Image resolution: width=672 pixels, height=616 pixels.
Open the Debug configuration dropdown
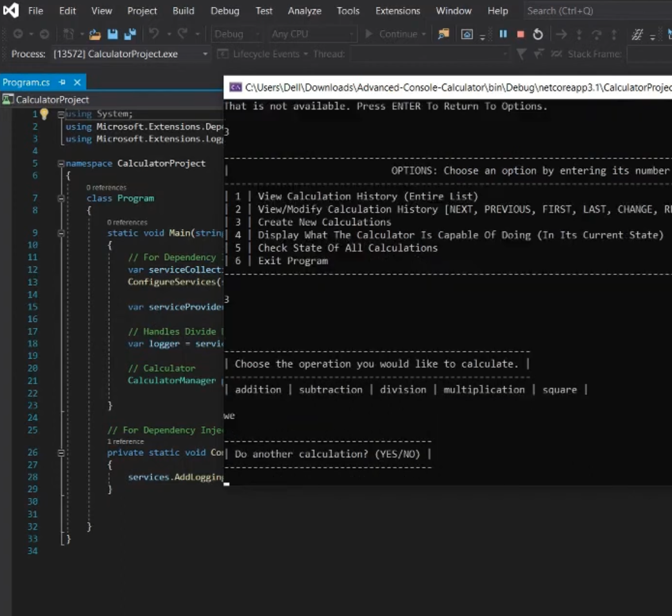click(x=237, y=34)
